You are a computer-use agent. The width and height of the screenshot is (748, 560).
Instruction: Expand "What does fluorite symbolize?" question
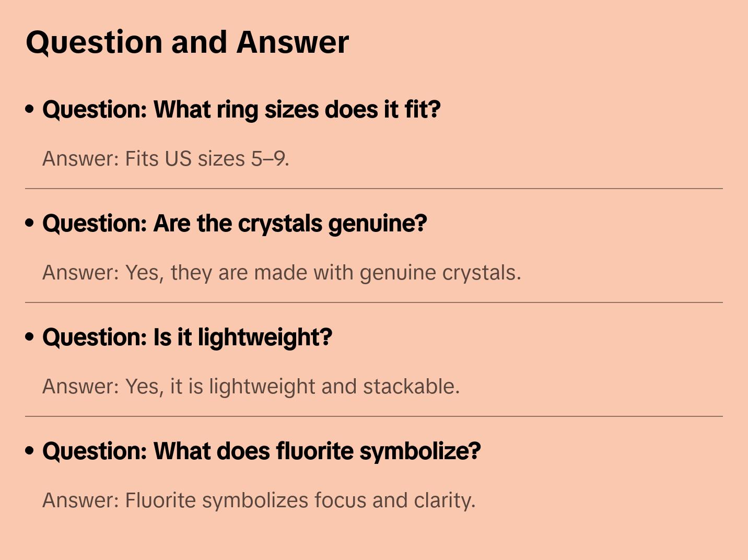tap(261, 451)
